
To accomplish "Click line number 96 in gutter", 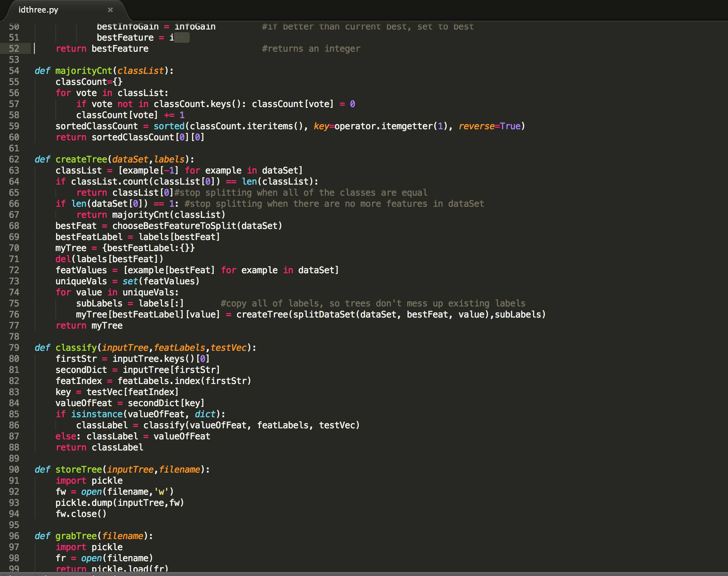I will click(14, 536).
